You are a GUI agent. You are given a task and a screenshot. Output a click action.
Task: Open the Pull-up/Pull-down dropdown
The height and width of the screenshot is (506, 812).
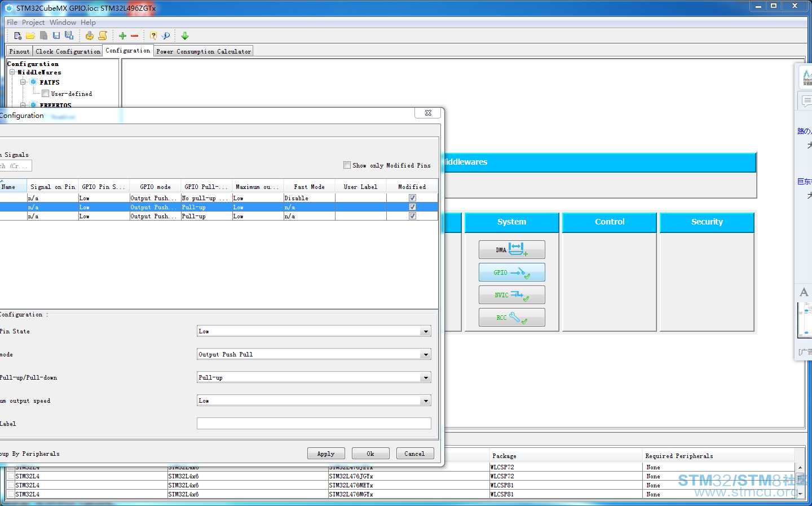[426, 377]
